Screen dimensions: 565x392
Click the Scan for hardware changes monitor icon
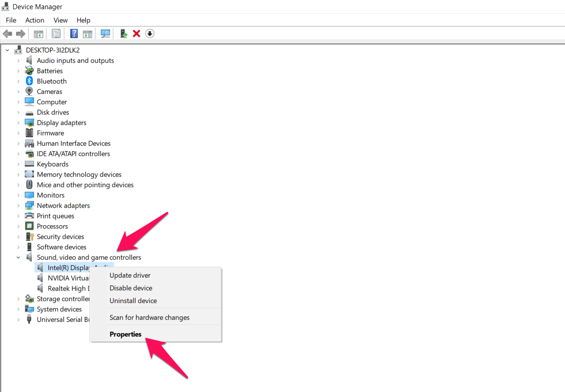point(106,34)
